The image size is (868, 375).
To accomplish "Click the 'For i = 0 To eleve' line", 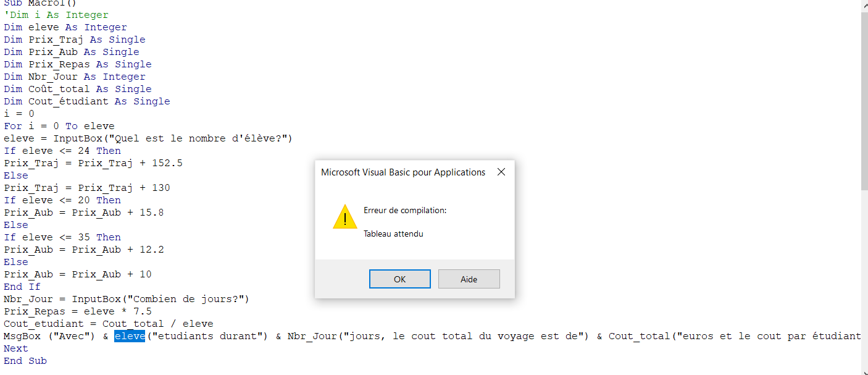I will tap(59, 126).
